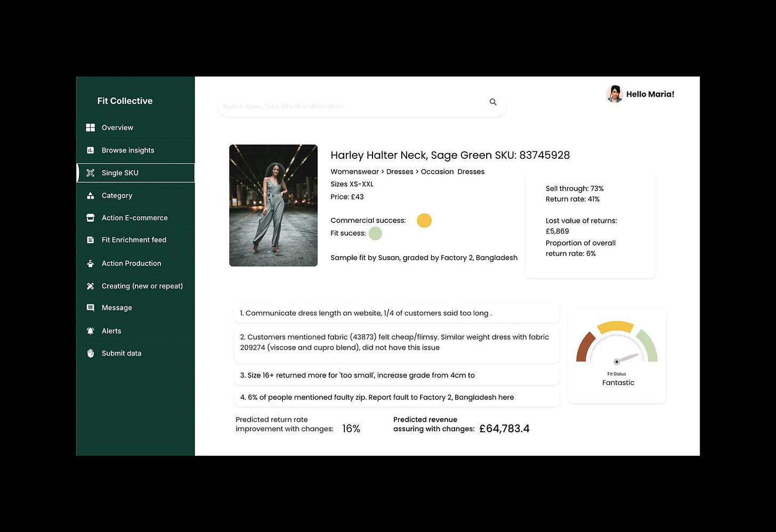This screenshot has height=532, width=776.
Task: Click the Action E-commerce briefcase icon
Action: point(91,217)
